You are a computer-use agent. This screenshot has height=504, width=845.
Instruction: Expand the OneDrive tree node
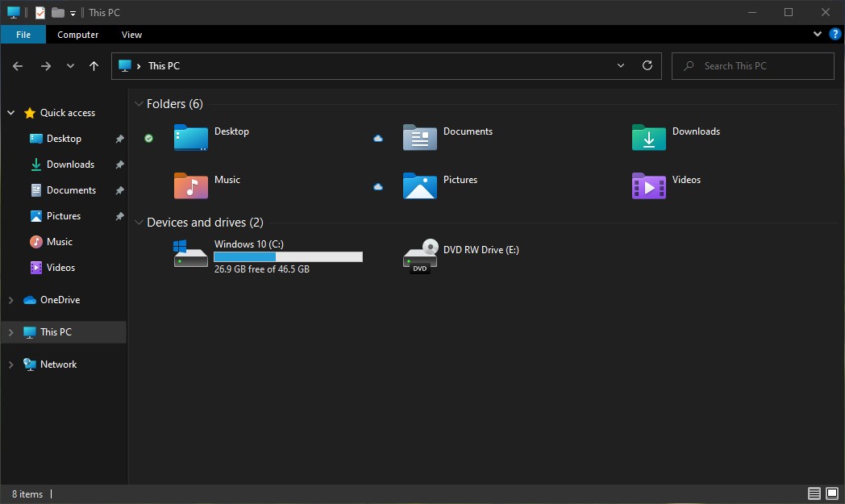(x=10, y=300)
